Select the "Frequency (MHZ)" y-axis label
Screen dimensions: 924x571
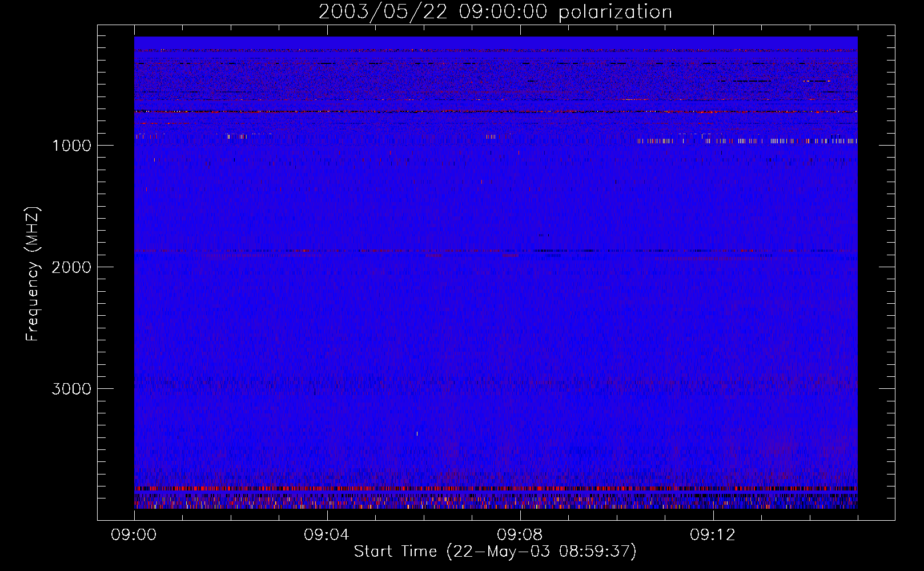[33, 274]
